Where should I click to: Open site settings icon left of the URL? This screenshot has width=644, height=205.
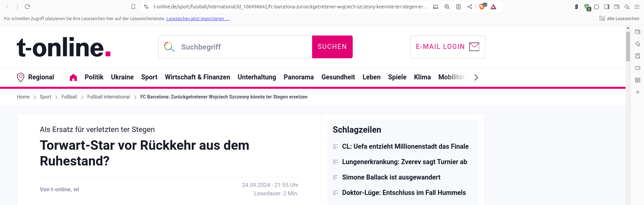[146, 7]
